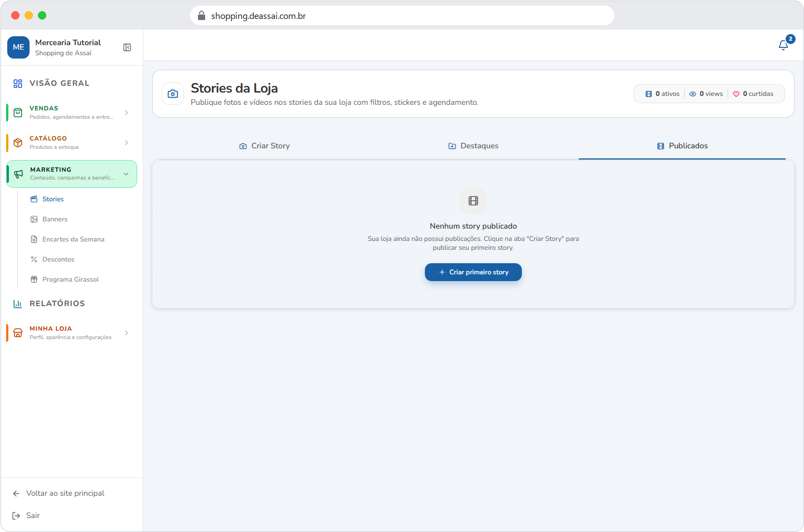The height and width of the screenshot is (532, 804).
Task: Expand the Vendas section chevron
Action: coord(127,113)
